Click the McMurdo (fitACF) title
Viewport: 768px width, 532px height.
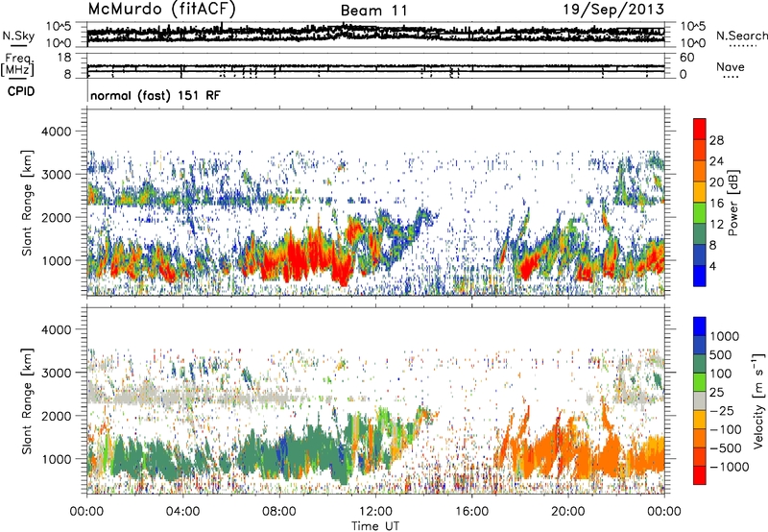click(x=161, y=10)
